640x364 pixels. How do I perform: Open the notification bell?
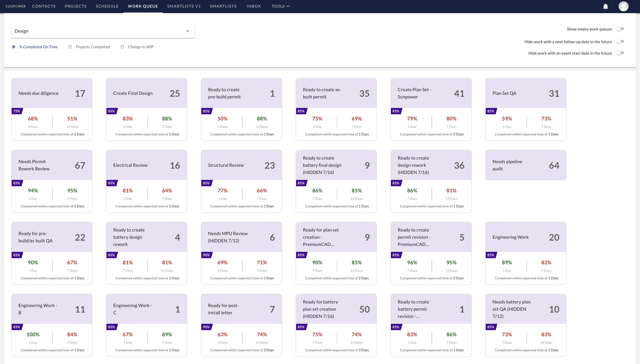point(605,6)
